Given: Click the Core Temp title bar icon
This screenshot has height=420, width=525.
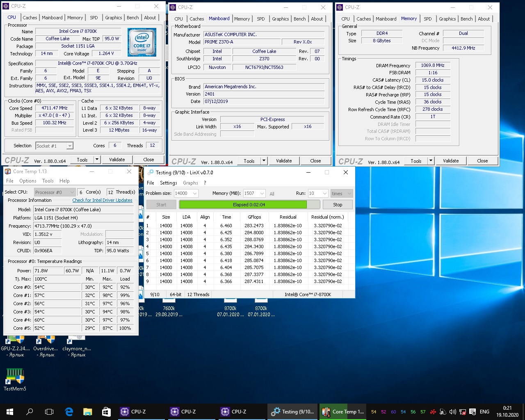Looking at the screenshot, I should click(8, 171).
